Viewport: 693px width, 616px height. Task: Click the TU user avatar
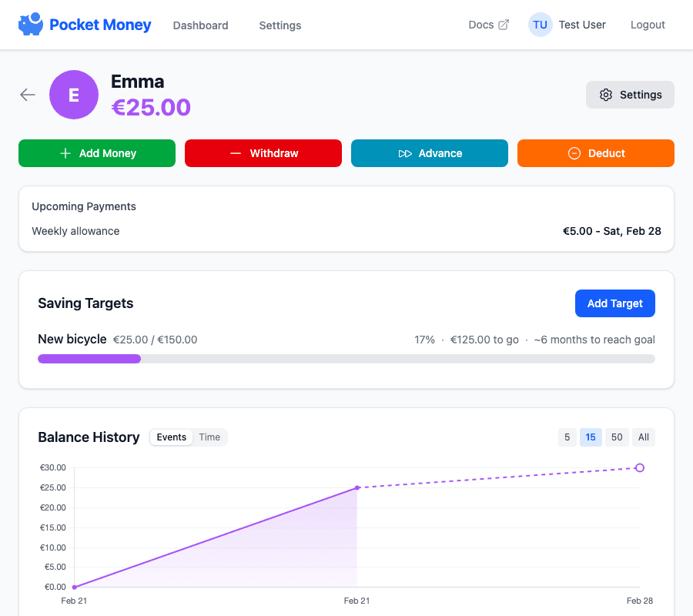point(540,25)
